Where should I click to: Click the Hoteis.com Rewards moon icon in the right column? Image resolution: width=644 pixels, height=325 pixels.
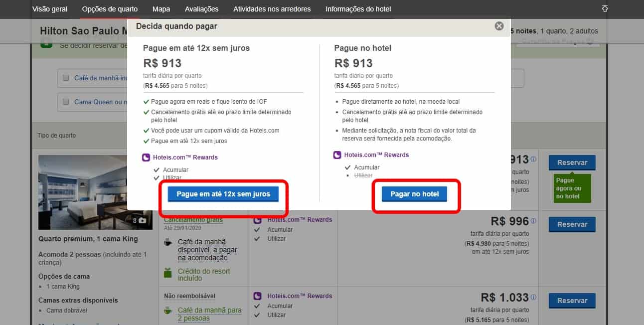(x=337, y=155)
